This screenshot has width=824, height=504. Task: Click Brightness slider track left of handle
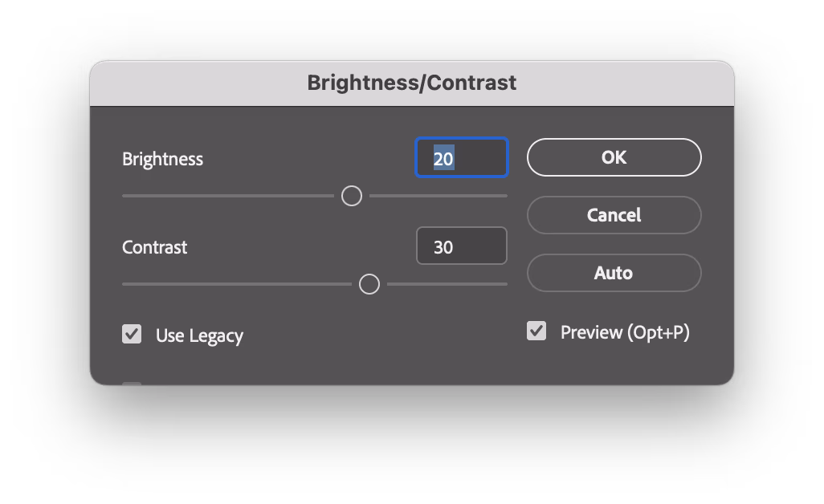pyautogui.click(x=227, y=196)
